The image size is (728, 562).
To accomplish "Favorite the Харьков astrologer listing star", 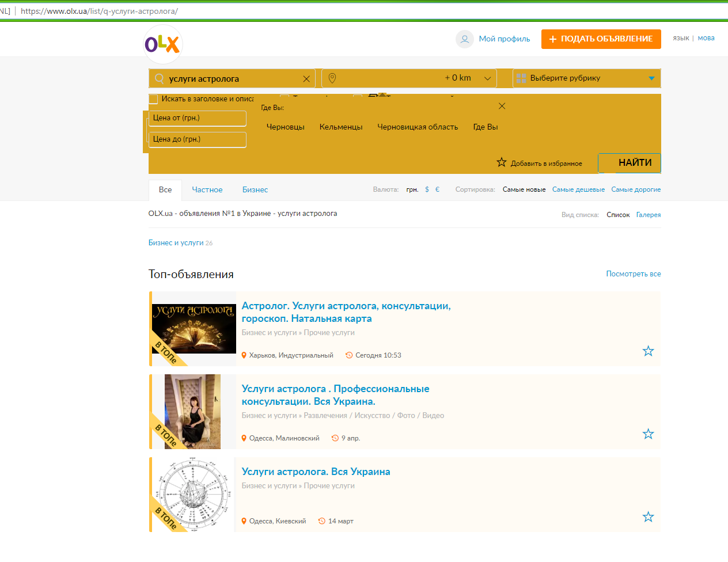I will [648, 351].
